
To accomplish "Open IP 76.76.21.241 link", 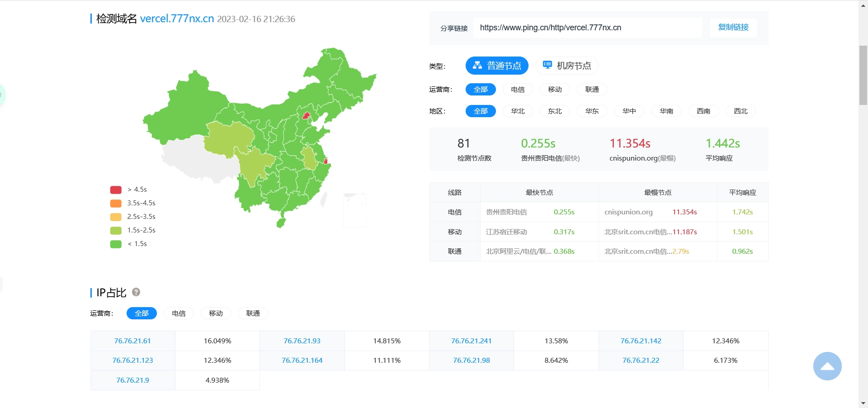I will click(x=471, y=341).
